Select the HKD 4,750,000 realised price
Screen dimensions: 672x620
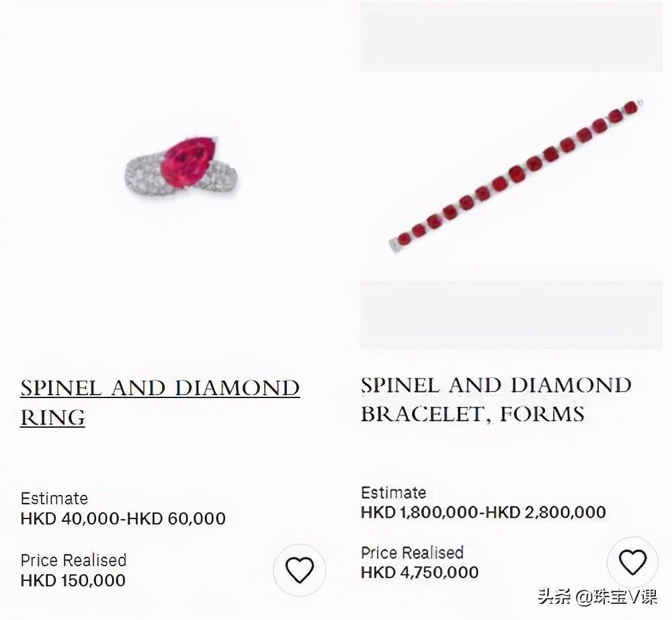tap(419, 572)
